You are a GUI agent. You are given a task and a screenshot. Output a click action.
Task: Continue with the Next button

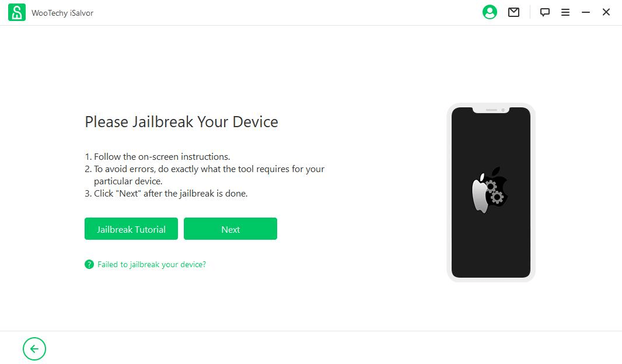(230, 229)
